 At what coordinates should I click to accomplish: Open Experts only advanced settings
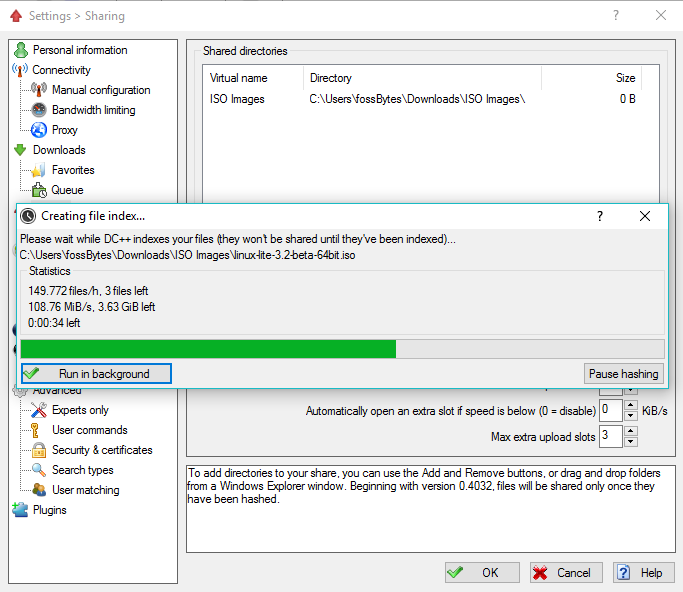pyautogui.click(x=80, y=410)
